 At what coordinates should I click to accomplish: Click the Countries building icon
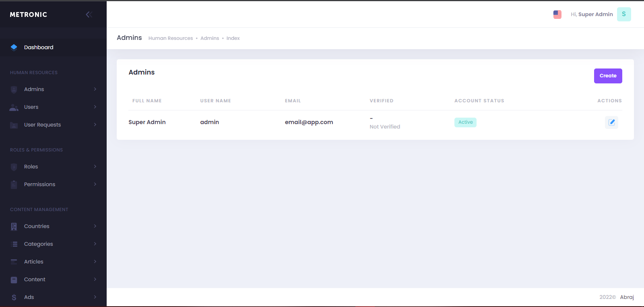coord(14,226)
